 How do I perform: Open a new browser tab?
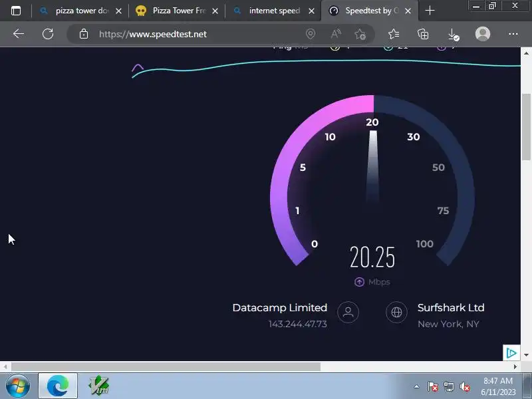(430, 11)
